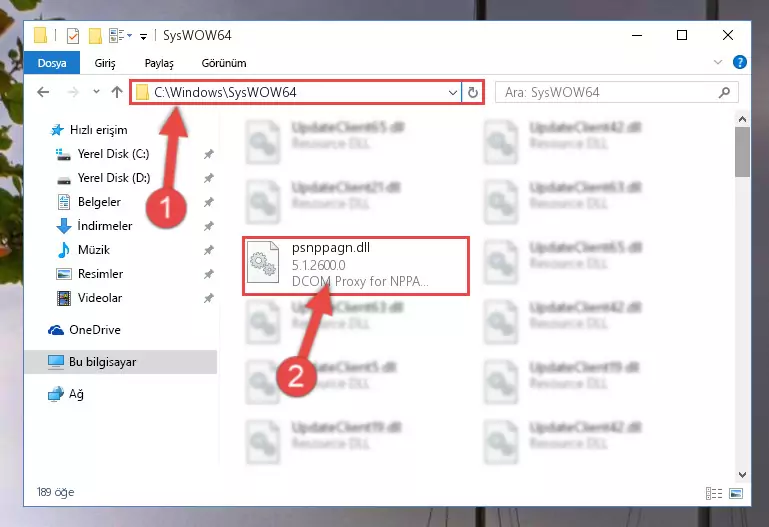Click the pin icon beside Yerel Disk (C:)
The width and height of the screenshot is (769, 527).
tap(208, 154)
